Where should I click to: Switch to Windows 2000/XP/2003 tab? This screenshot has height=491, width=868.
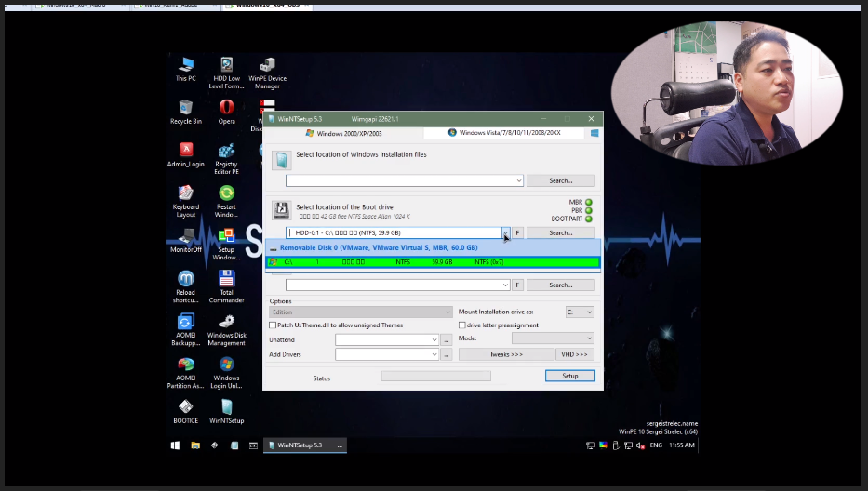[343, 133]
